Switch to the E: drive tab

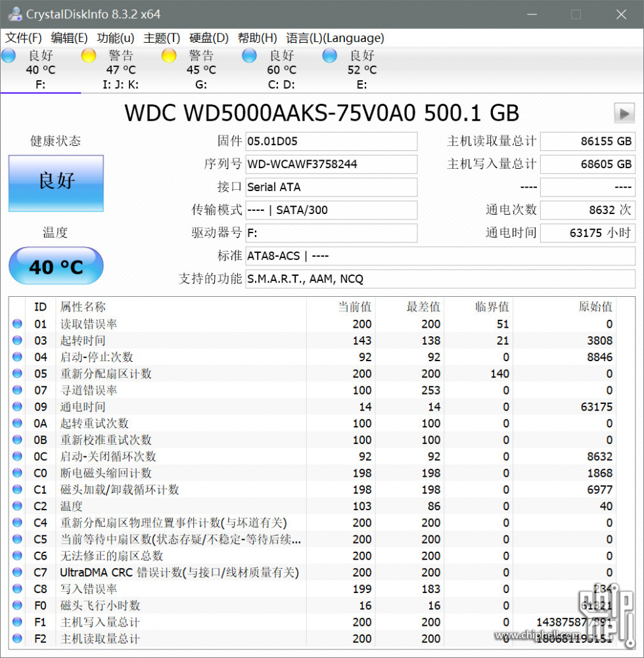coord(362,70)
